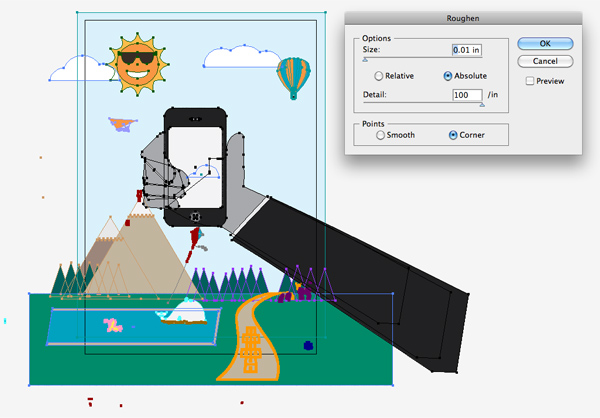Cancel the Roughen dialog
This screenshot has width=600, height=418.
coord(545,61)
